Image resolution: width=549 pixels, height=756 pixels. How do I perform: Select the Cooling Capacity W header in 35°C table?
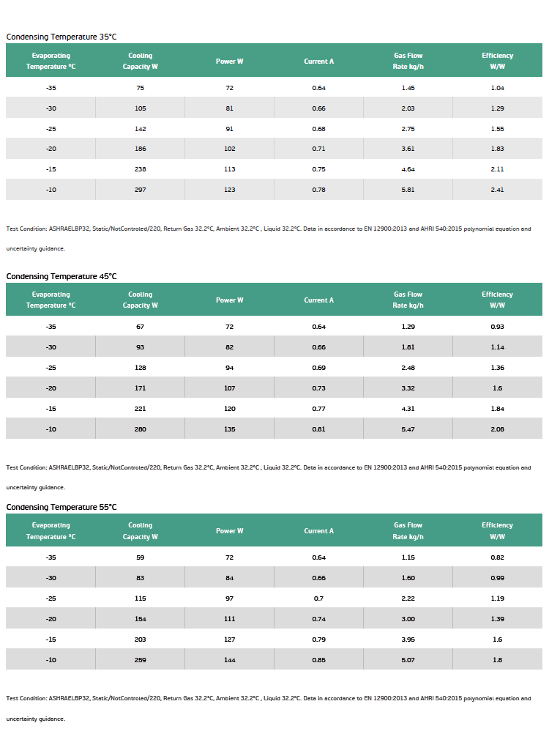[x=140, y=61]
